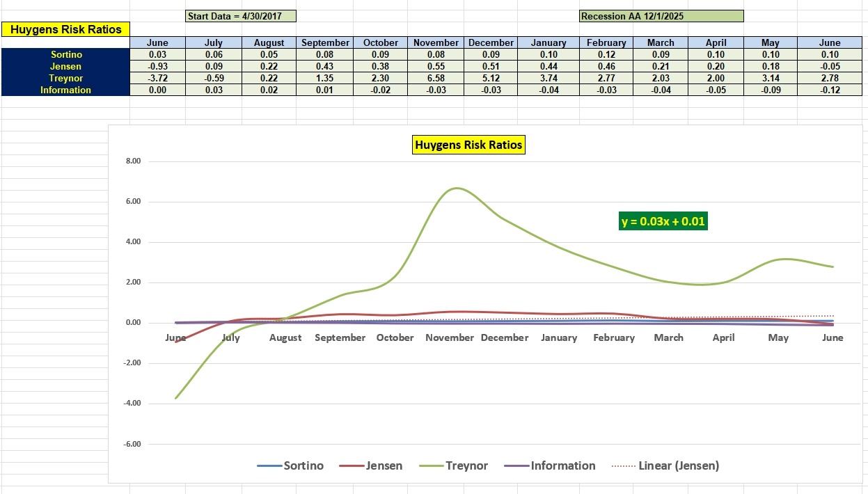Click the November horizontal axis label
Screen dimensions: 868x494
450,337
